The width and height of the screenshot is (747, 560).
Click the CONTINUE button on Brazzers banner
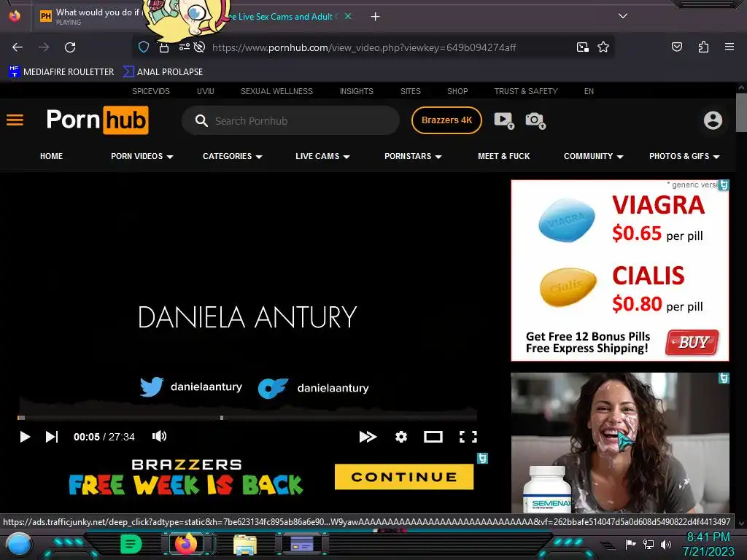point(404,477)
